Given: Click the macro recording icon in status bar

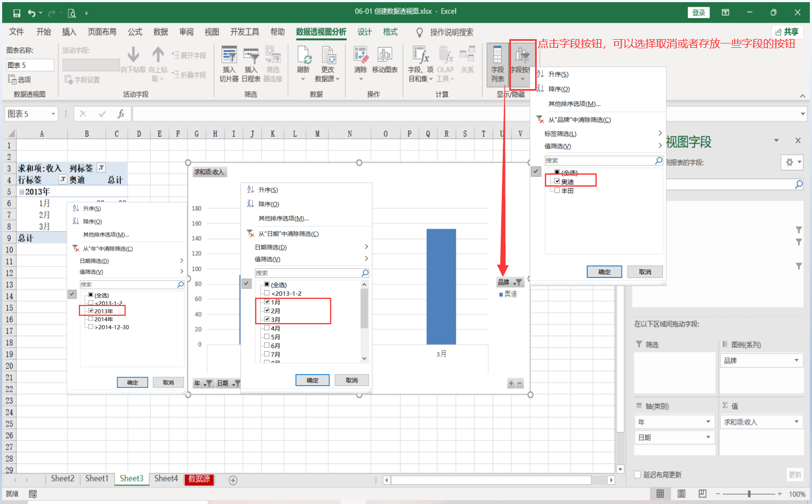Looking at the screenshot, I should [x=33, y=494].
